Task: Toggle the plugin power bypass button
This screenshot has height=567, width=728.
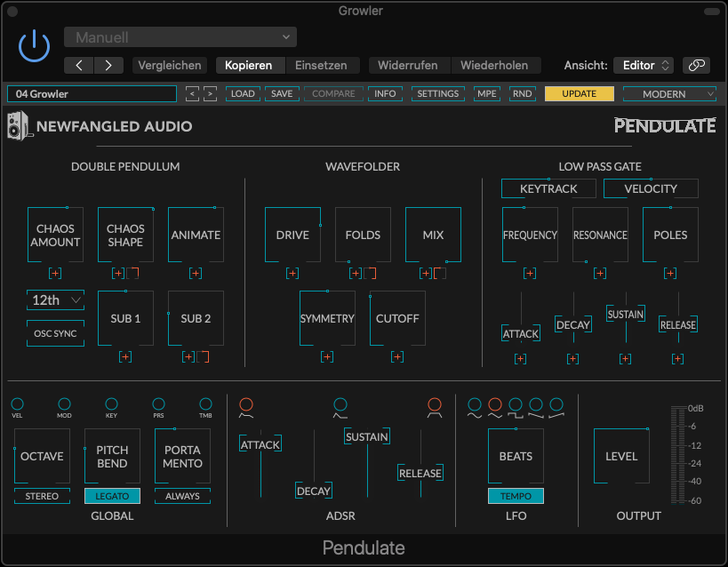Action: click(34, 44)
